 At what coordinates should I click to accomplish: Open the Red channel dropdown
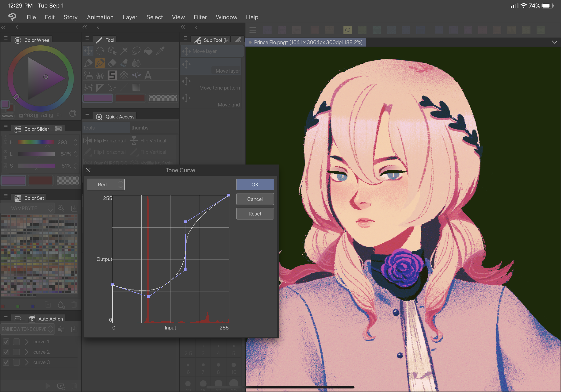[x=105, y=184]
